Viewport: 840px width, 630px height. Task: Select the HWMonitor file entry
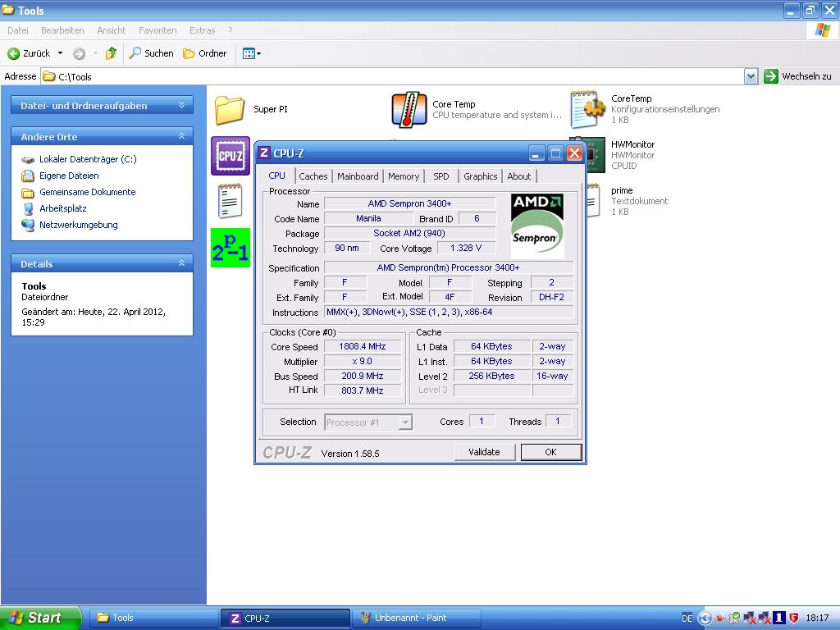coord(612,155)
